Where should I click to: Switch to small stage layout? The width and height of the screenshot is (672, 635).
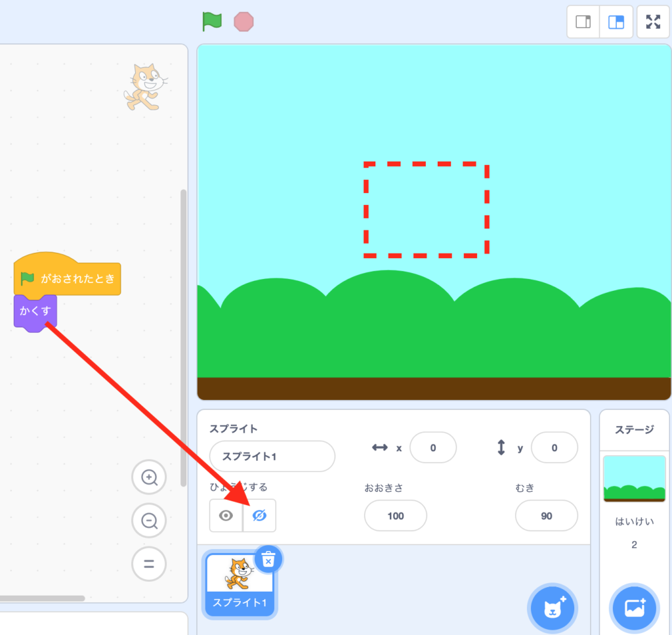(583, 22)
